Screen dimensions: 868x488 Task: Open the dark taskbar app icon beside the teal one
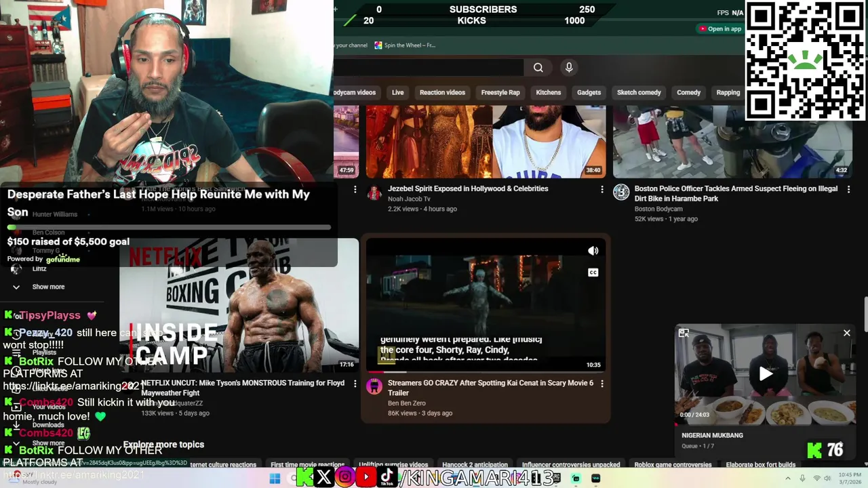595,479
